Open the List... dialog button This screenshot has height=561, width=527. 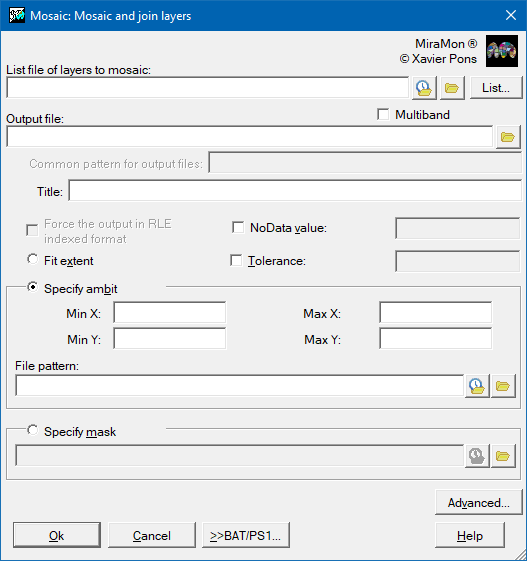click(x=496, y=88)
